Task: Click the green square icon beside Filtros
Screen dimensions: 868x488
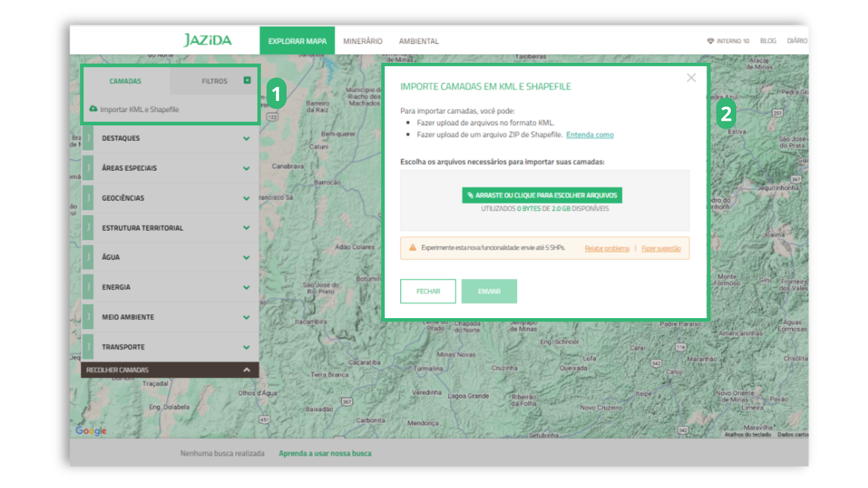Action: pyautogui.click(x=247, y=80)
